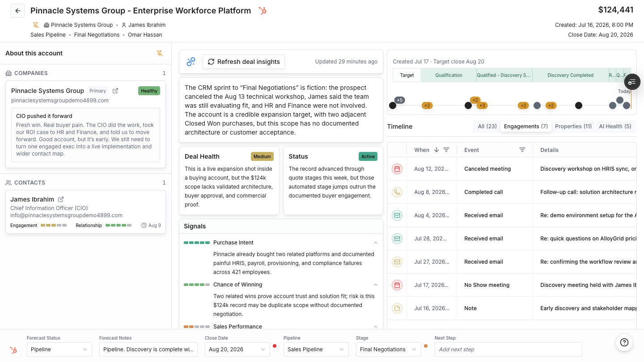This screenshot has height=362, width=644.
Task: Open Pinnacle Systems Group company external link icon
Action: pyautogui.click(x=115, y=91)
